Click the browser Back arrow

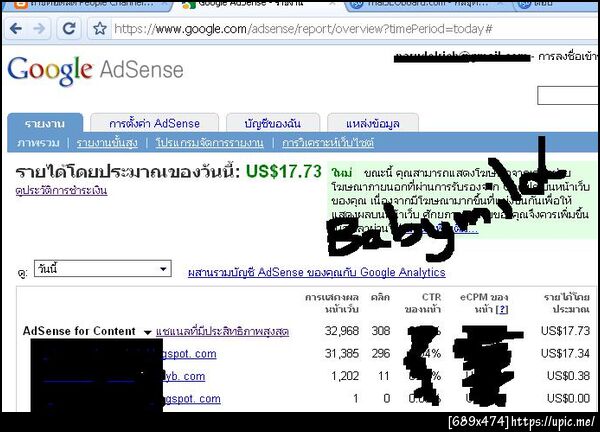[x=16, y=29]
